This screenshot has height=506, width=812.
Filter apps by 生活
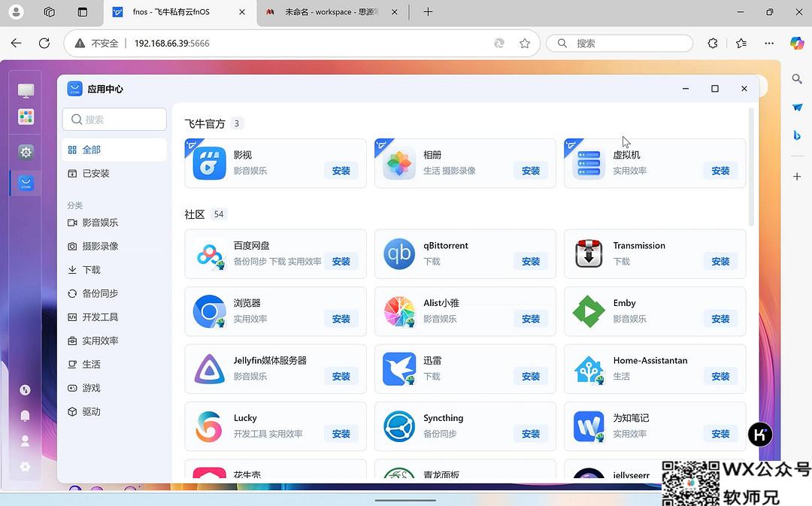(114, 364)
